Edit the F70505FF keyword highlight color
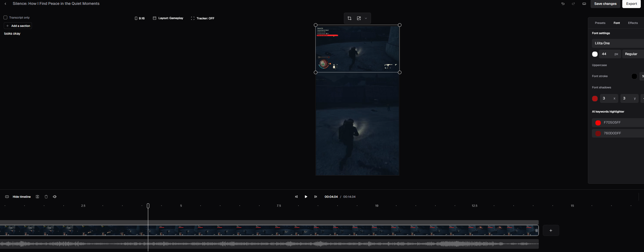The width and height of the screenshot is (644, 252). pos(618,123)
